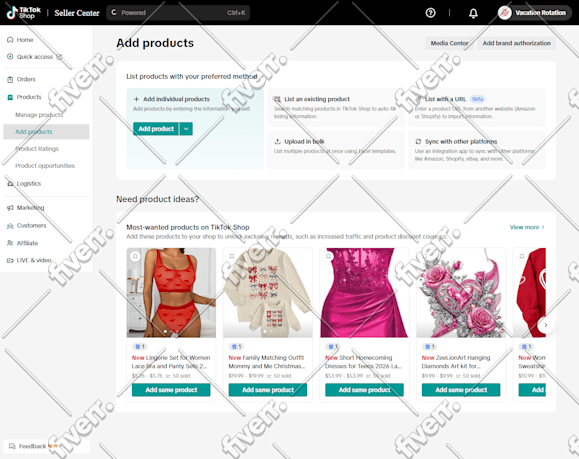Open notifications bell icon
The width and height of the screenshot is (579, 459).
click(x=473, y=13)
